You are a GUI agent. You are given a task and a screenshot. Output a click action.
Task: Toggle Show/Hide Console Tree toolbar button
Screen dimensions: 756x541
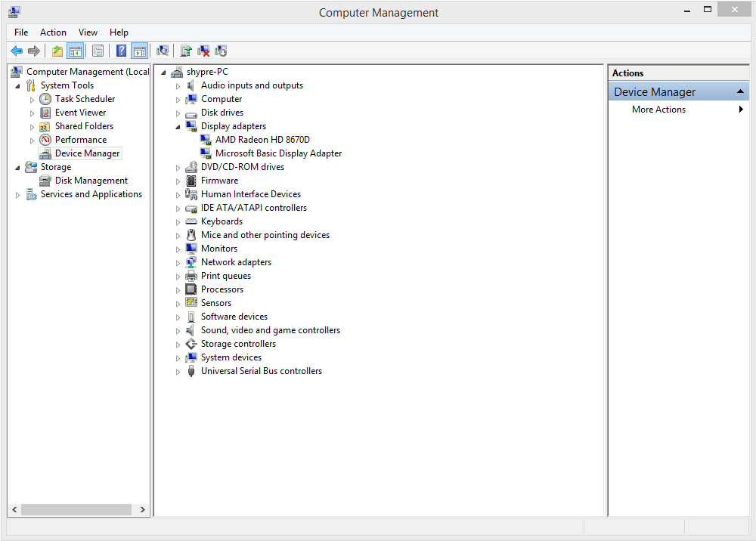point(75,51)
